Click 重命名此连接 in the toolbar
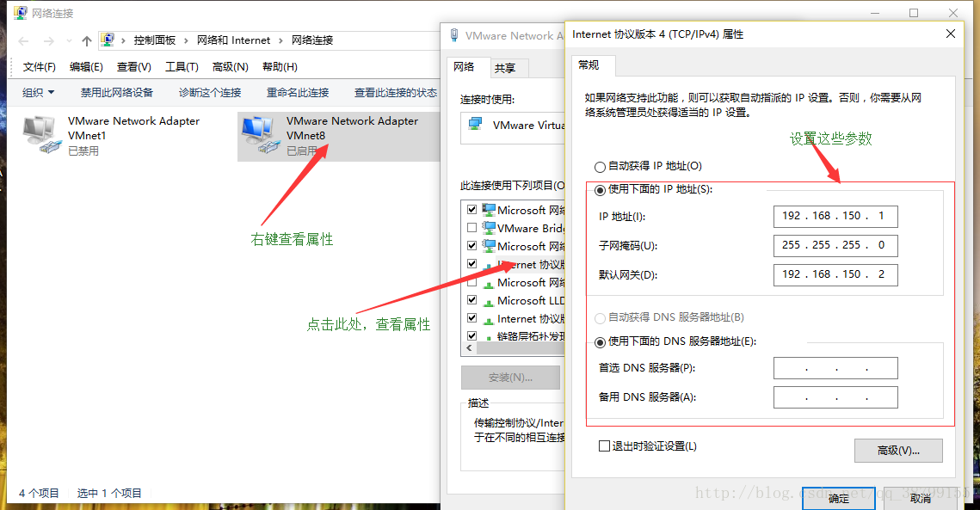980x510 pixels. pyautogui.click(x=298, y=93)
